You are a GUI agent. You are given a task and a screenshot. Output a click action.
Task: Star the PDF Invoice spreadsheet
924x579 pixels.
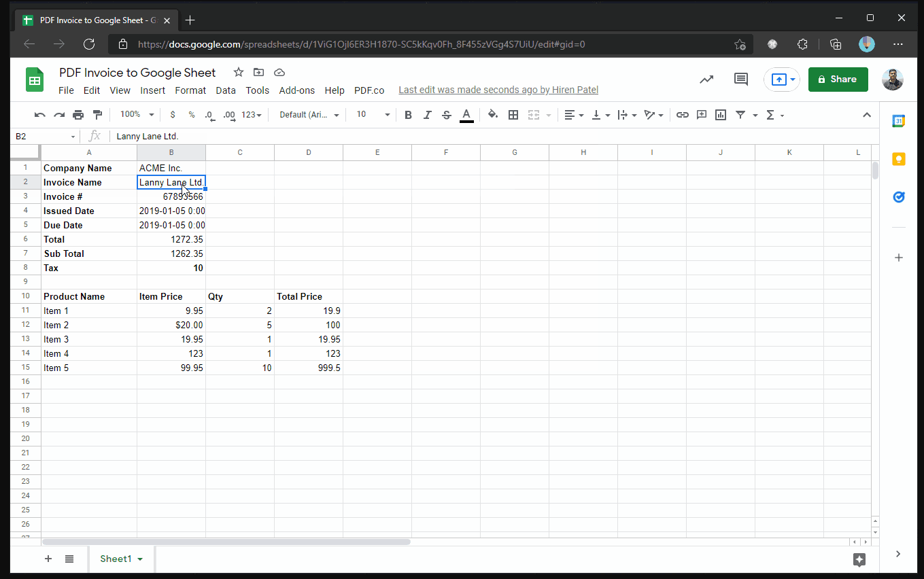coord(238,73)
